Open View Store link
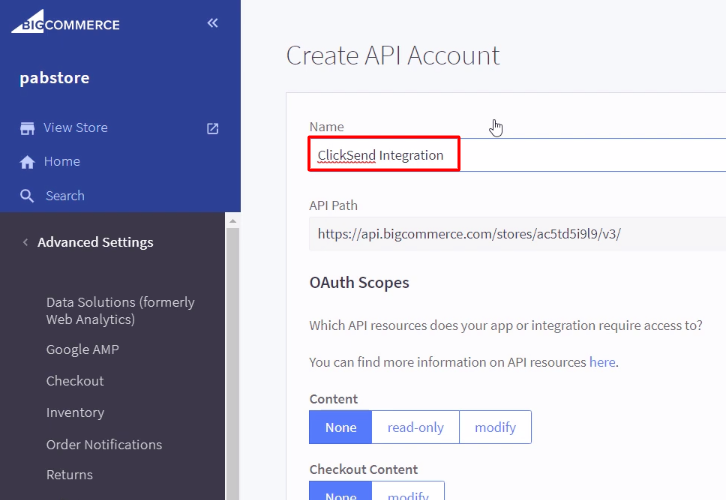 pyautogui.click(x=75, y=127)
